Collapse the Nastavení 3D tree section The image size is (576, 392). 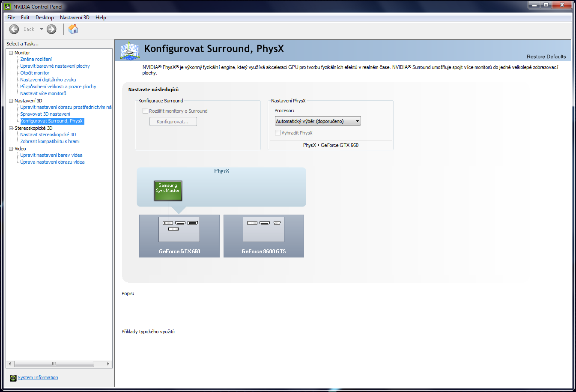pyautogui.click(x=11, y=101)
